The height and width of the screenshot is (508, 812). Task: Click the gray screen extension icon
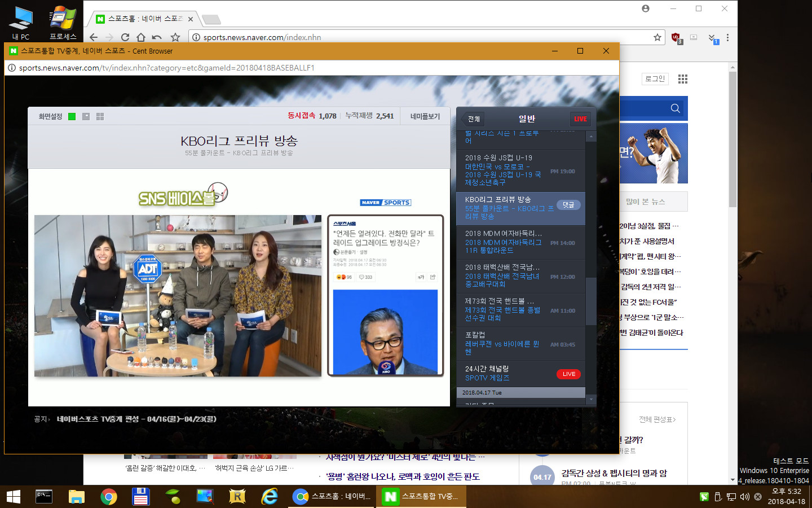click(x=694, y=37)
